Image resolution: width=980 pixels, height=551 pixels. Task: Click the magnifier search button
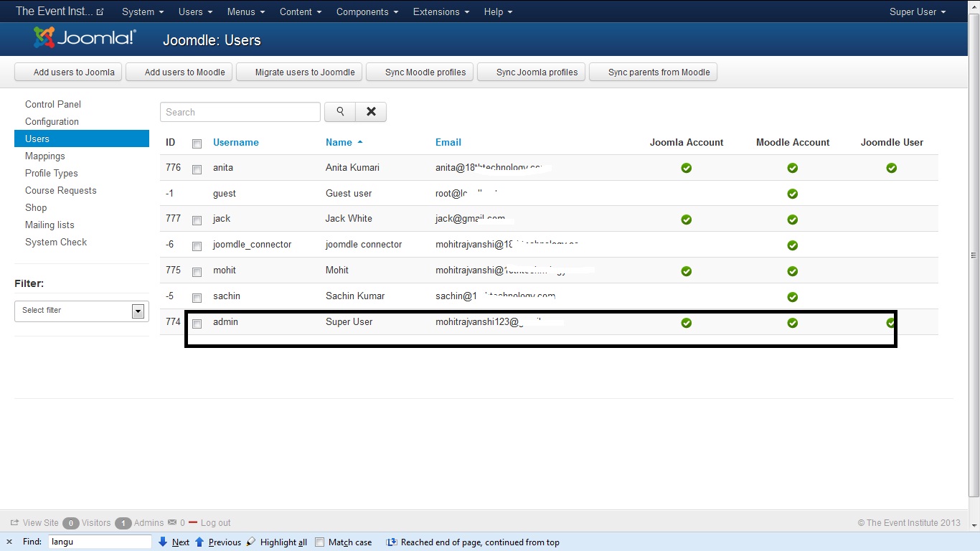pos(340,112)
